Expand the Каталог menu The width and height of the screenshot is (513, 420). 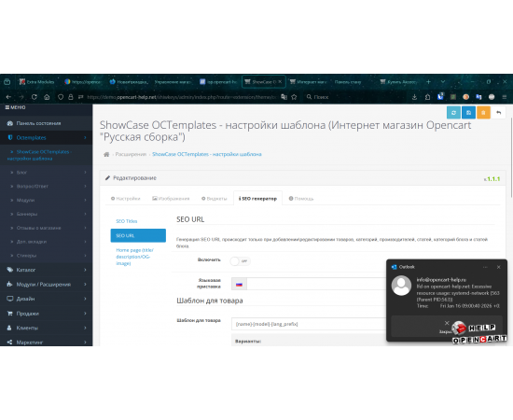(46, 270)
